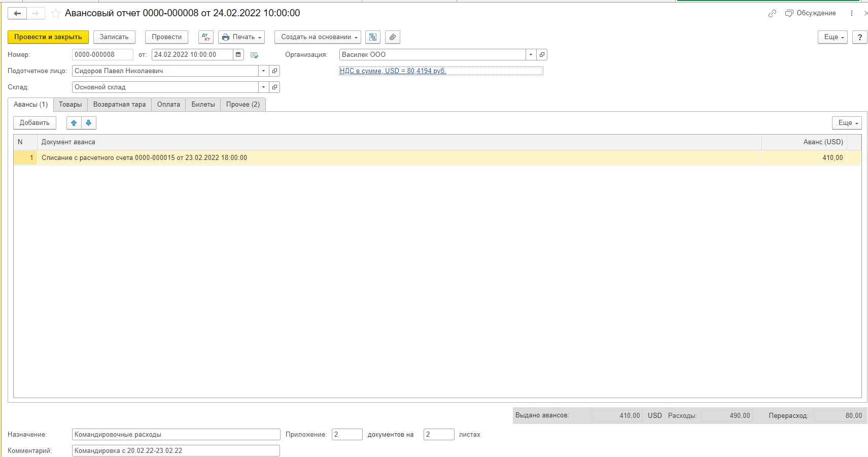This screenshot has height=457, width=868.
Task: Switch to Оплата tab
Action: (x=168, y=105)
